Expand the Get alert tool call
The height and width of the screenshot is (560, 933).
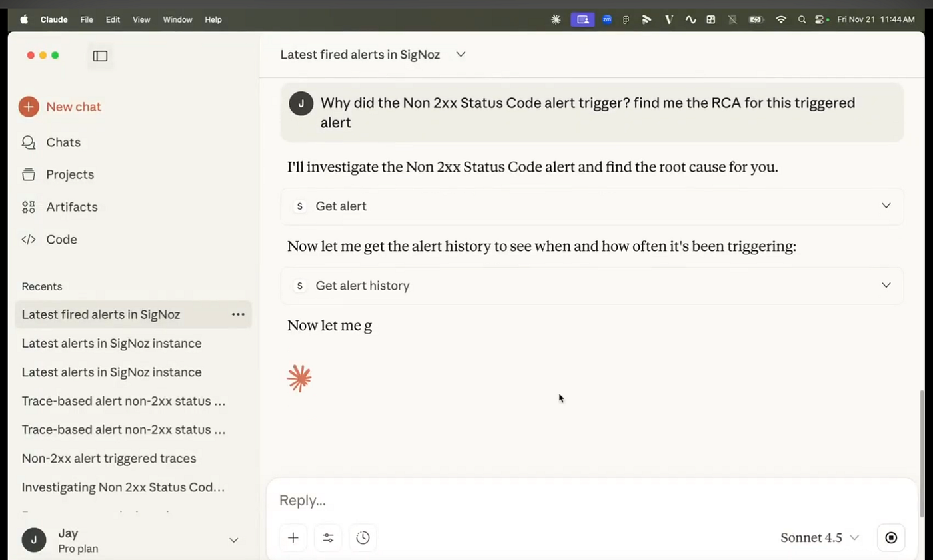592,206
